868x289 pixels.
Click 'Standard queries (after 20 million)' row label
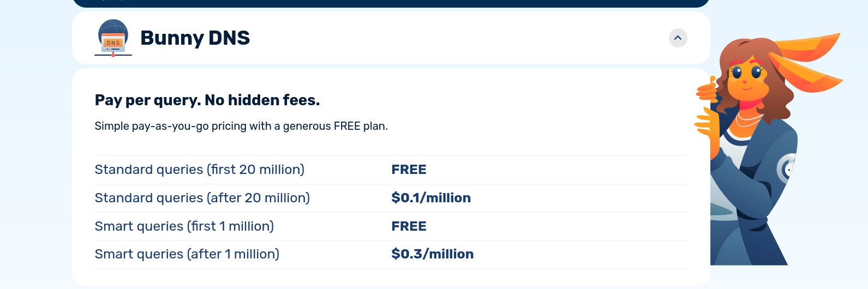click(x=202, y=198)
